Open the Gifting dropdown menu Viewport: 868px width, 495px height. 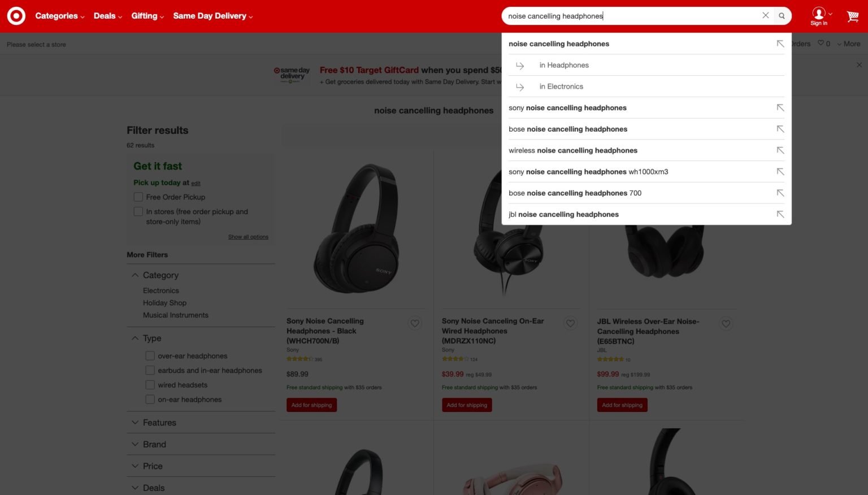point(147,16)
